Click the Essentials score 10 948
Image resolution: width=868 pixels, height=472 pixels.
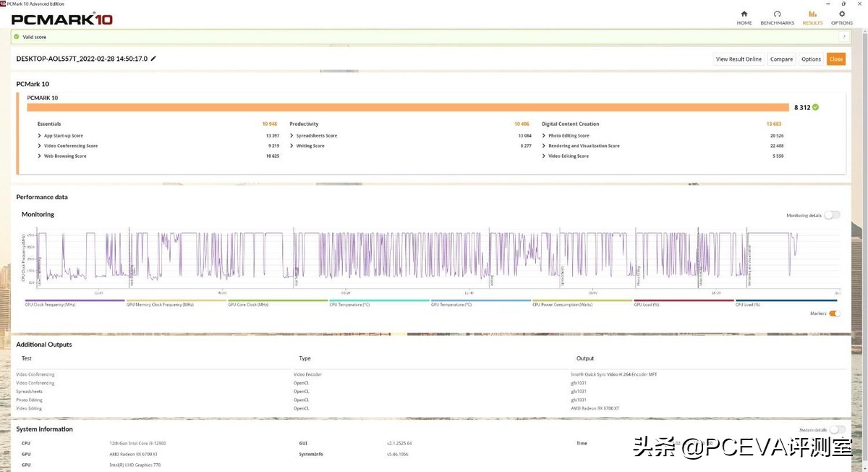coord(271,124)
